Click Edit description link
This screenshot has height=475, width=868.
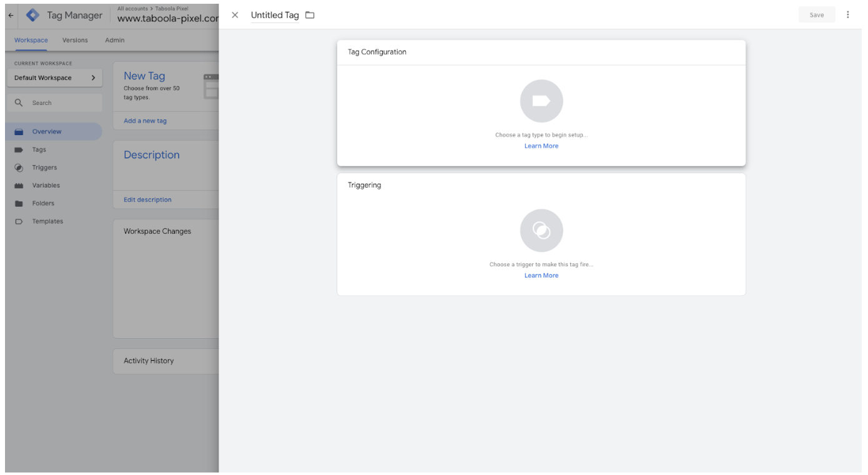click(x=147, y=200)
